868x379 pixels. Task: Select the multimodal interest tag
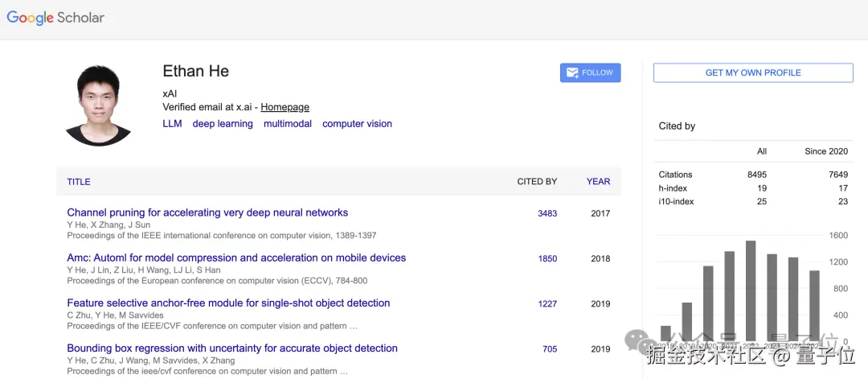pos(288,124)
